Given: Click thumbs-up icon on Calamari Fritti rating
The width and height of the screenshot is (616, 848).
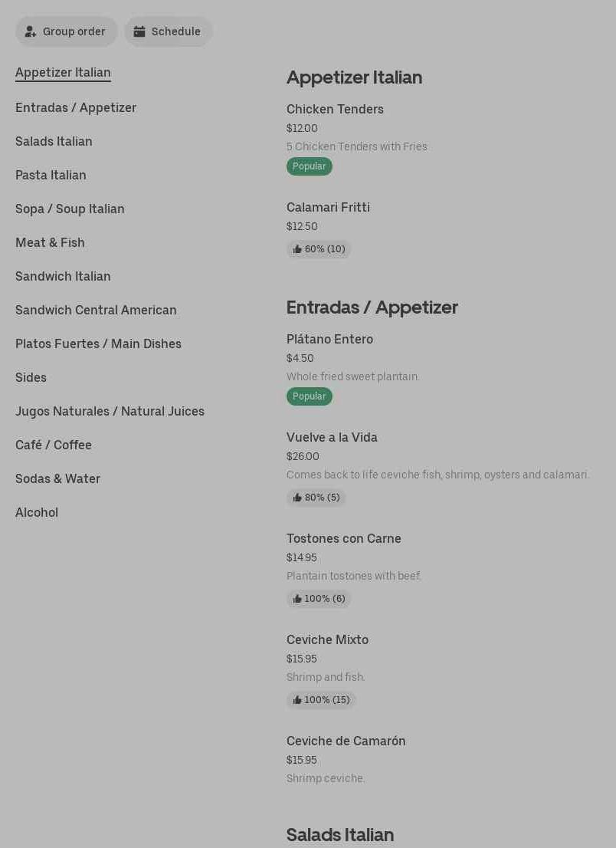Looking at the screenshot, I should (297, 249).
